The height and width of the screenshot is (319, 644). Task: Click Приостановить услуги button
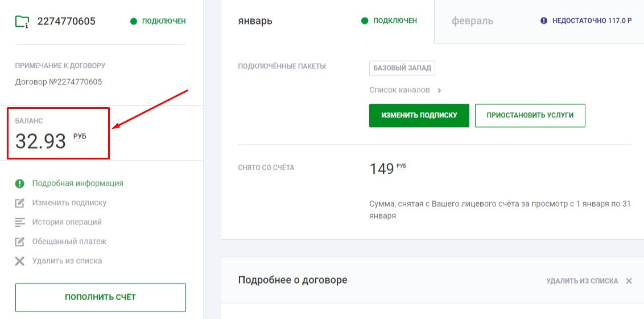[530, 116]
